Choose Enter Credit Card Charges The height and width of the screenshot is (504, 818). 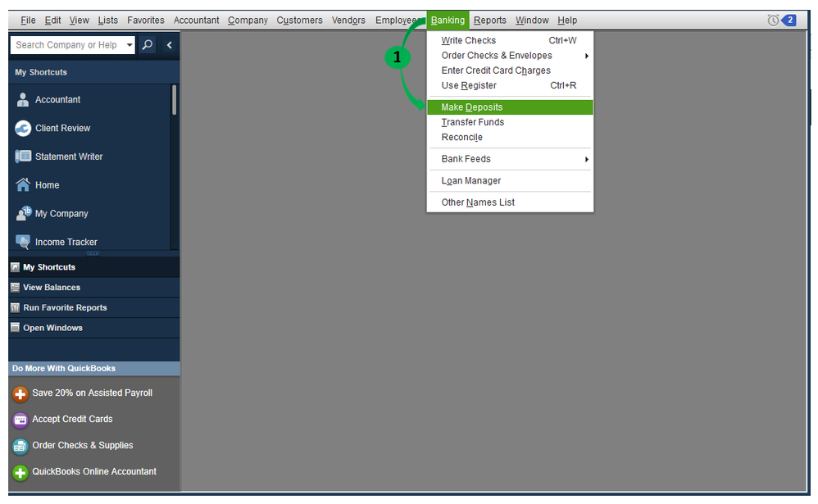[x=510, y=70]
